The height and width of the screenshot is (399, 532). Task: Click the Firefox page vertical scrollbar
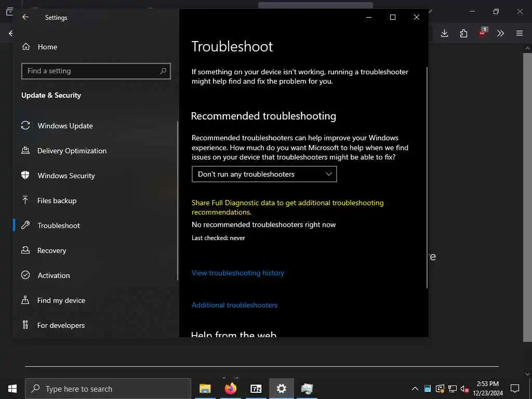(x=527, y=197)
